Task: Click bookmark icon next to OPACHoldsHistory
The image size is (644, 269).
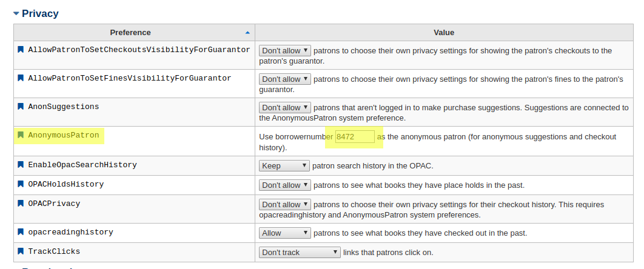Action: 21,184
